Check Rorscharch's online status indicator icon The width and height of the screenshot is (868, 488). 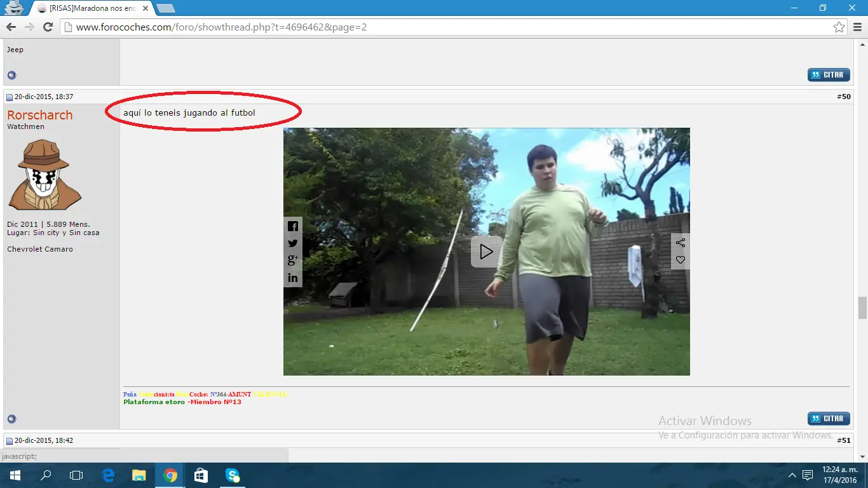click(11, 419)
